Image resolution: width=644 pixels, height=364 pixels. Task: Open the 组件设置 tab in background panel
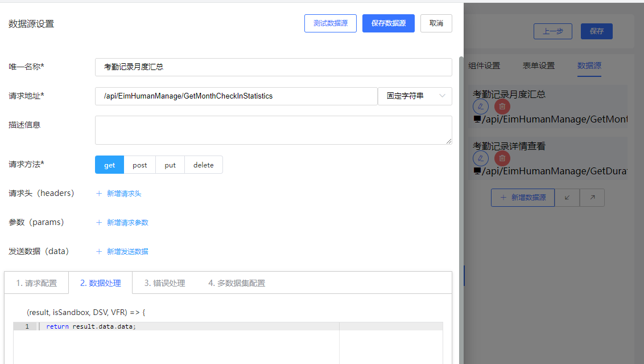click(x=484, y=66)
